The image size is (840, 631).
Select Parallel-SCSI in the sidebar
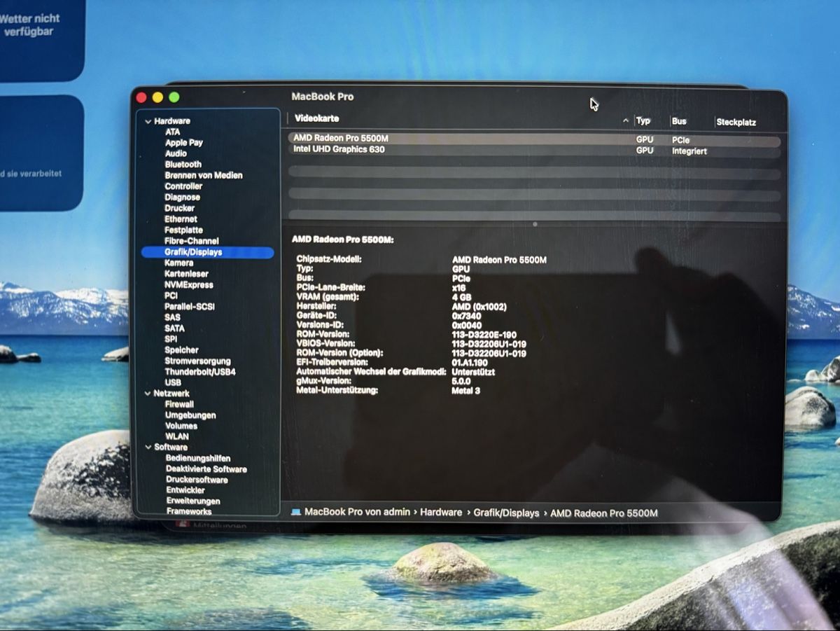[x=188, y=307]
